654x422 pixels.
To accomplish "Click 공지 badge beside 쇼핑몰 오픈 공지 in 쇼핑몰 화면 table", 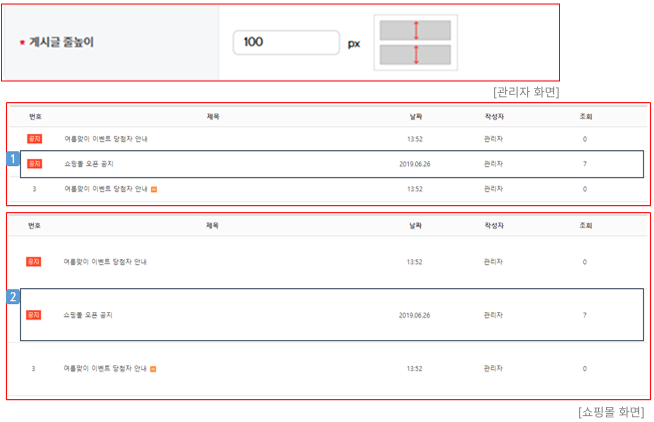I will click(x=34, y=315).
